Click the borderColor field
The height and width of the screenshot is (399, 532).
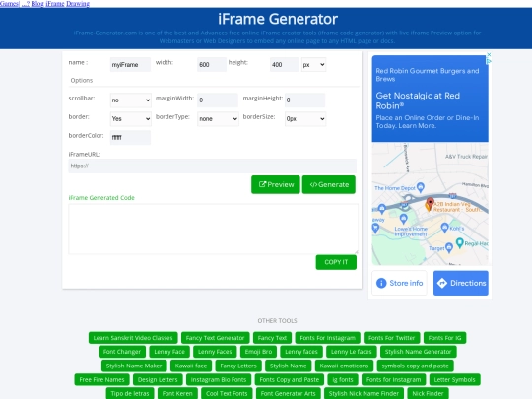click(130, 137)
